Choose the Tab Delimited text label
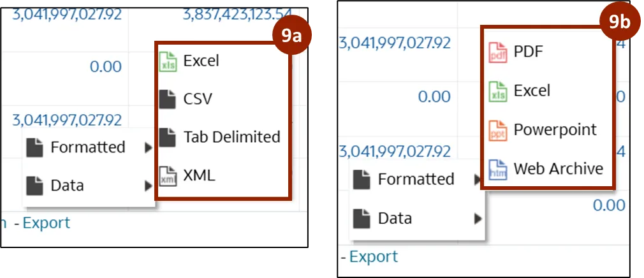Viewport: 644px width, 278px height. tap(231, 137)
